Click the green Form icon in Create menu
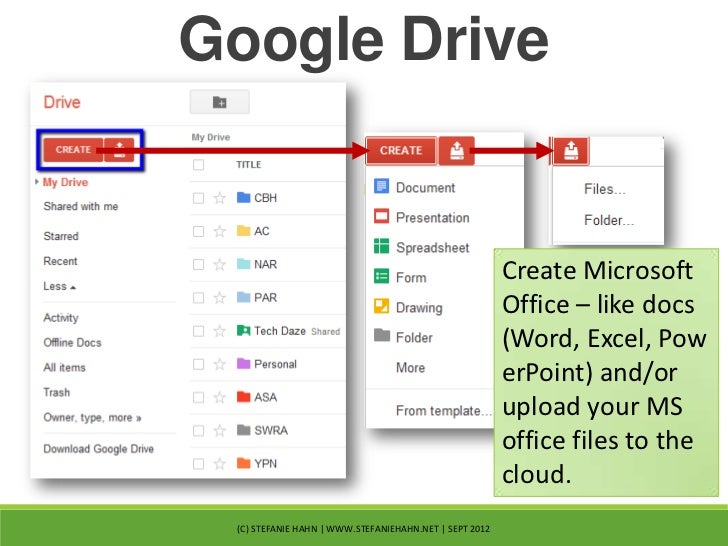Viewport: 728px width, 546px height. (x=382, y=276)
